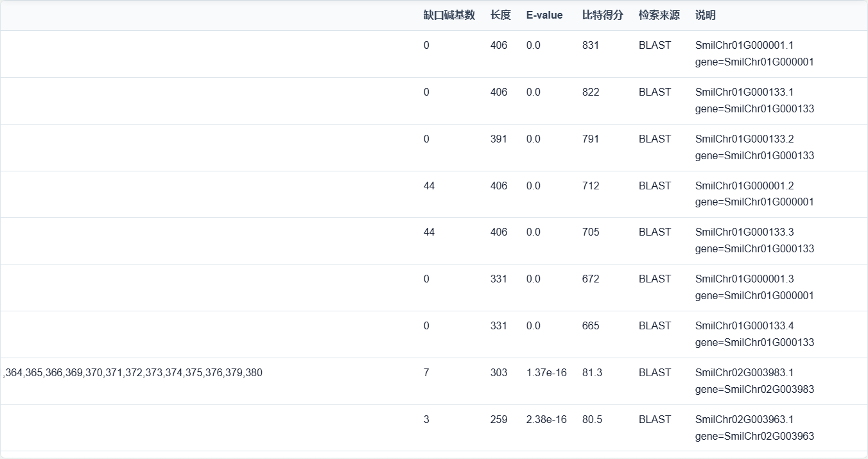Select the bit score value 831
This screenshot has height=459, width=868.
[x=591, y=46]
